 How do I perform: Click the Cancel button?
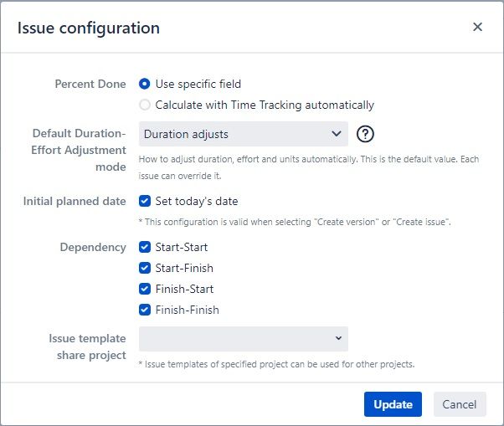(460, 404)
